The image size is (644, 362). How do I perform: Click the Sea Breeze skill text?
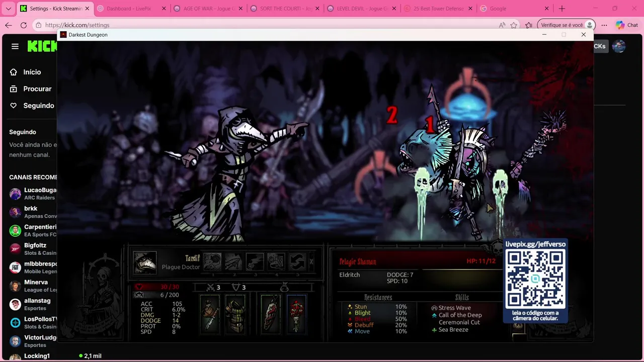click(453, 330)
